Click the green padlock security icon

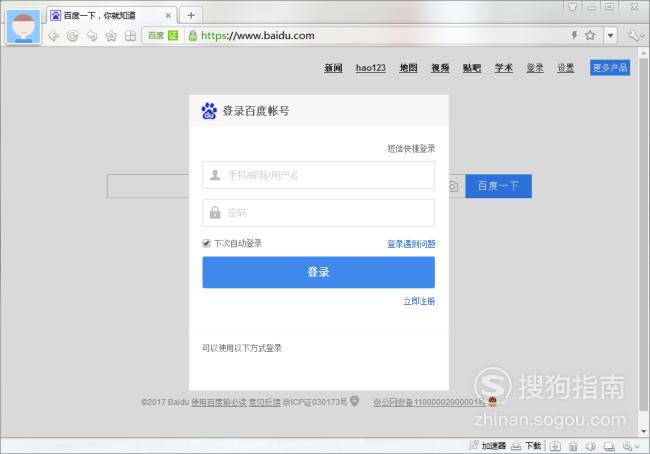click(x=192, y=36)
